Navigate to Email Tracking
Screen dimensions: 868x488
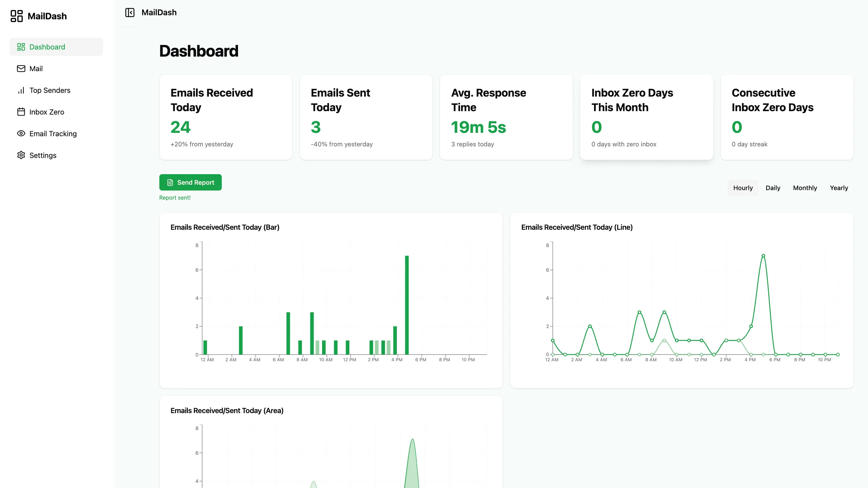coord(56,134)
